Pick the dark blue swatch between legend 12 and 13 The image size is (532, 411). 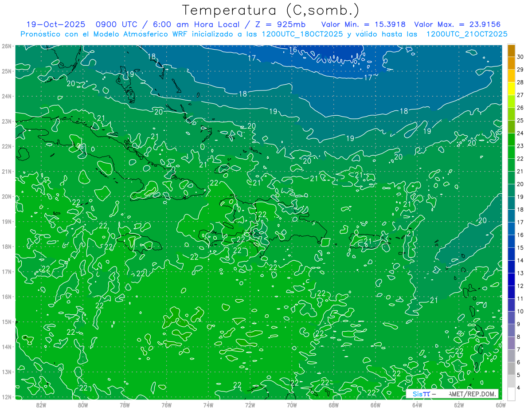click(x=511, y=280)
